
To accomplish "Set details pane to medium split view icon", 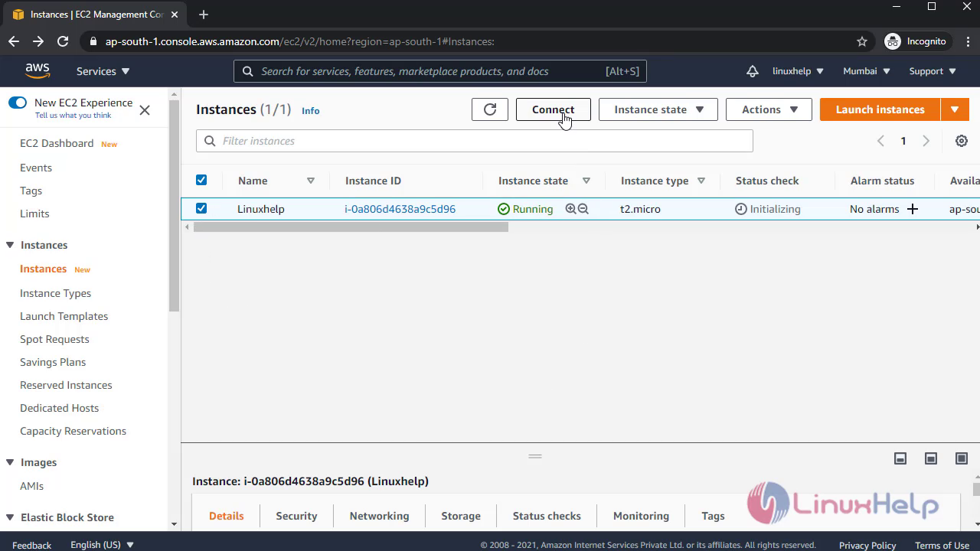I will click(931, 458).
